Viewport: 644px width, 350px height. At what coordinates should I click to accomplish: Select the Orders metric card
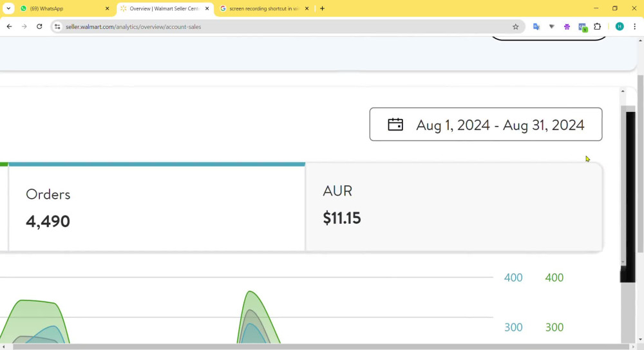[x=157, y=207]
